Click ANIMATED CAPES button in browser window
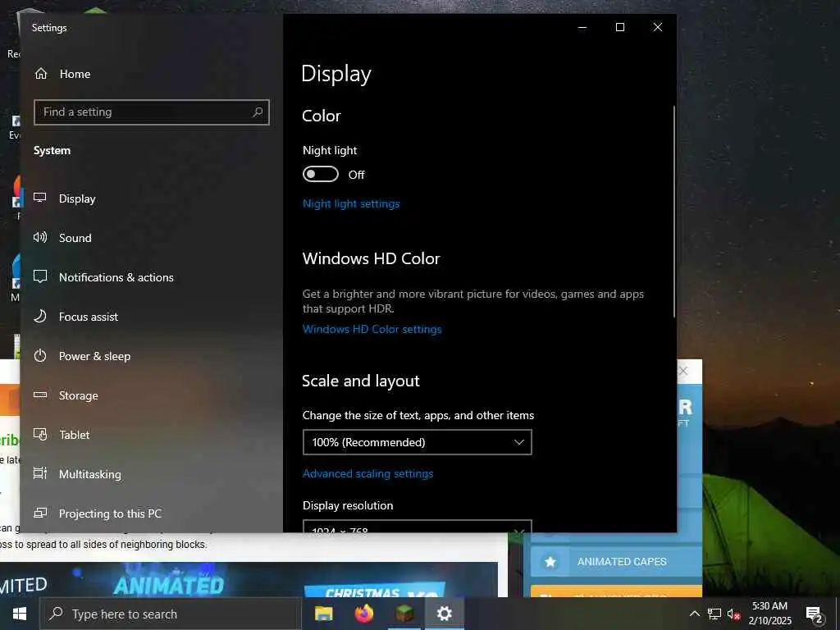This screenshot has width=840, height=630. click(x=616, y=561)
